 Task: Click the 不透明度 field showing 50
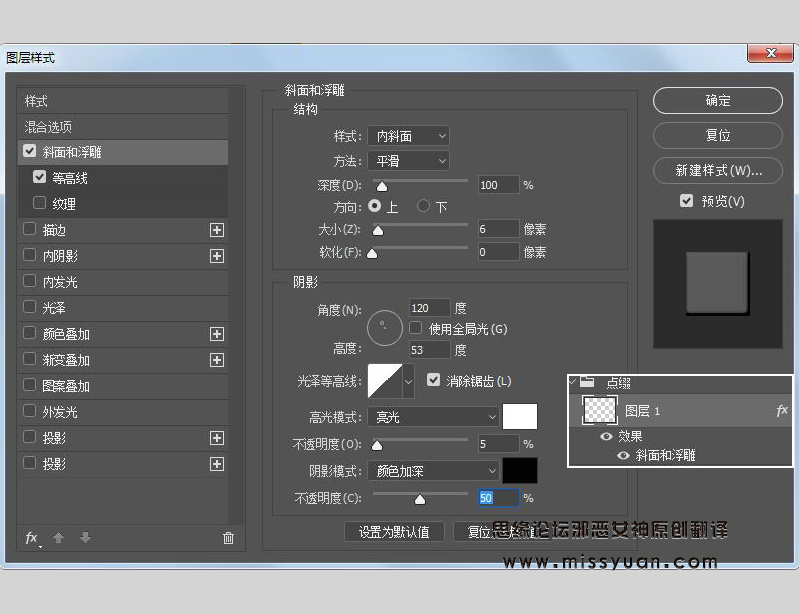click(497, 497)
